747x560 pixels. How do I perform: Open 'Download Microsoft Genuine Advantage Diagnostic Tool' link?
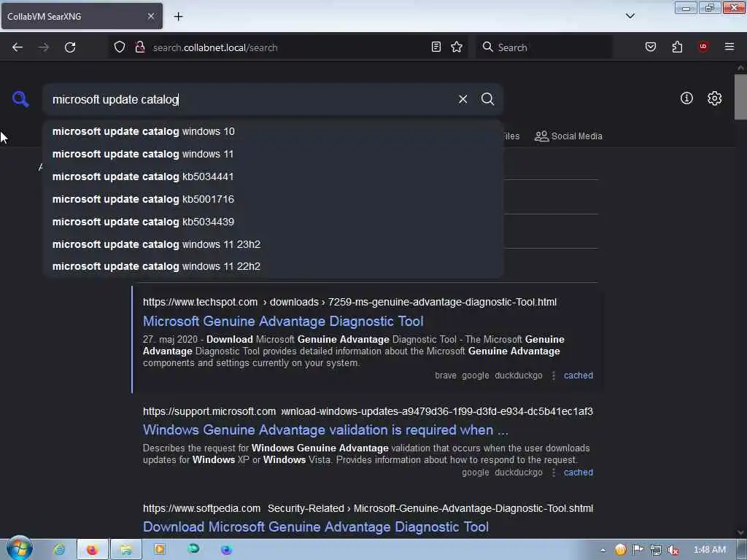point(316,527)
